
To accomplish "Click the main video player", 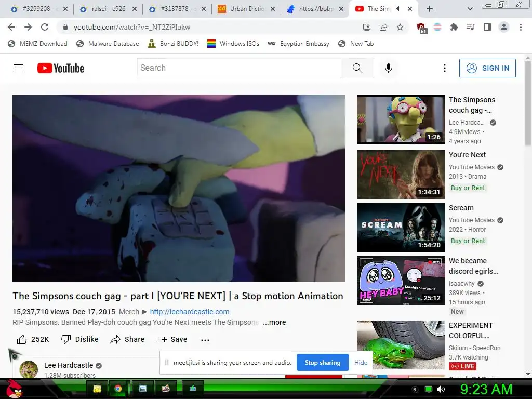I will 179,188.
